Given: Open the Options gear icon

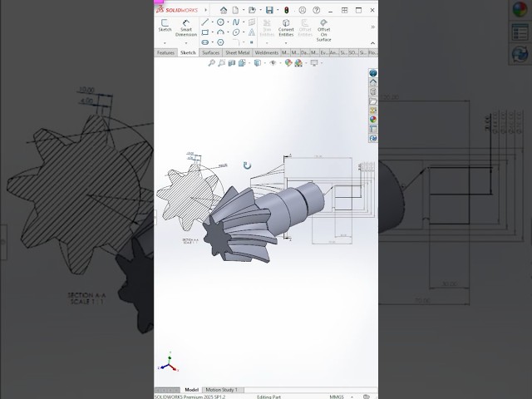Looking at the screenshot, I should 303,10.
